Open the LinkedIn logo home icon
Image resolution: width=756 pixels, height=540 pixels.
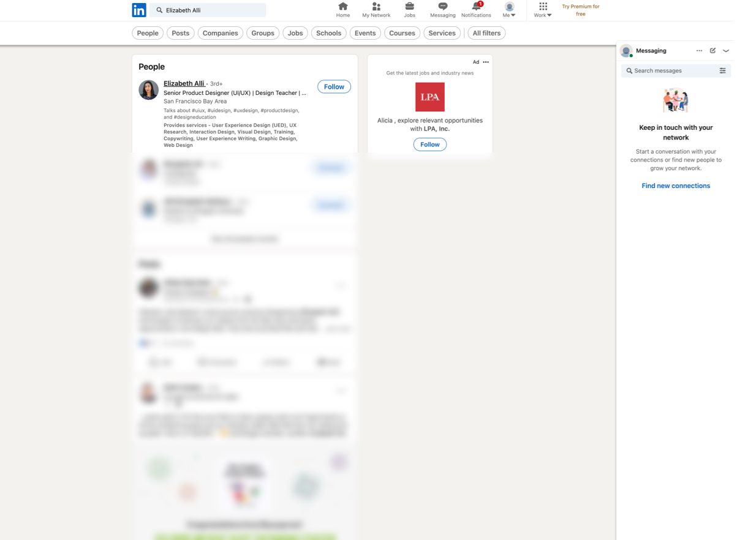coord(139,10)
